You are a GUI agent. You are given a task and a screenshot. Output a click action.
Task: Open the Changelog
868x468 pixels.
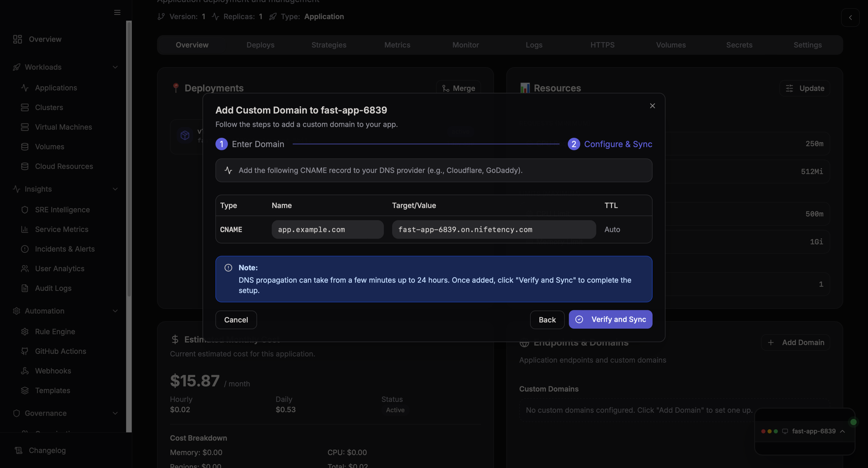(47, 450)
